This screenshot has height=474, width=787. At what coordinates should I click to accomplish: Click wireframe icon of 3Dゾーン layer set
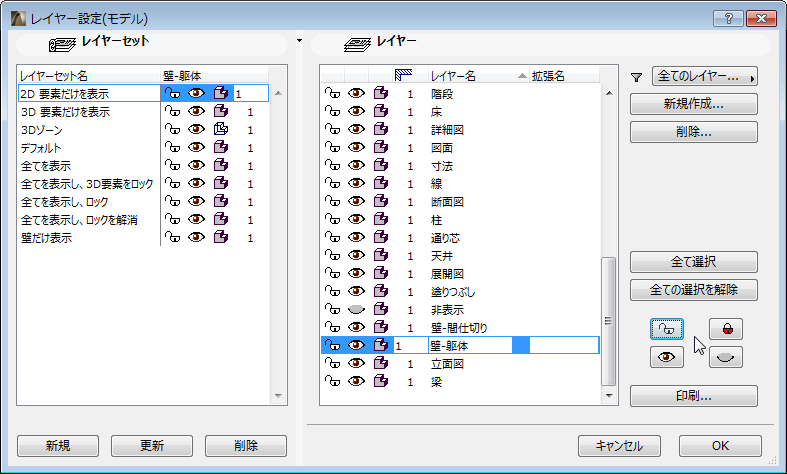(x=221, y=130)
